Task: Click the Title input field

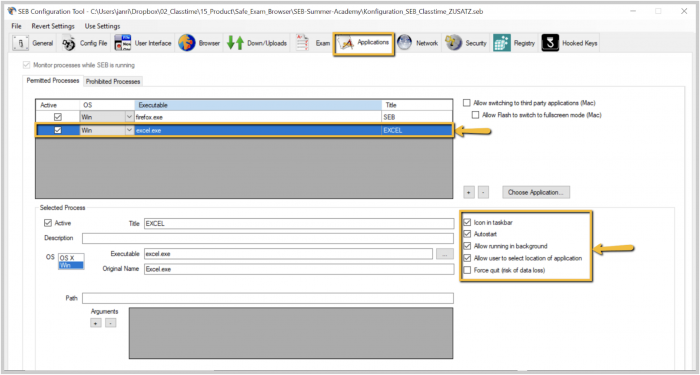Action: tap(299, 224)
